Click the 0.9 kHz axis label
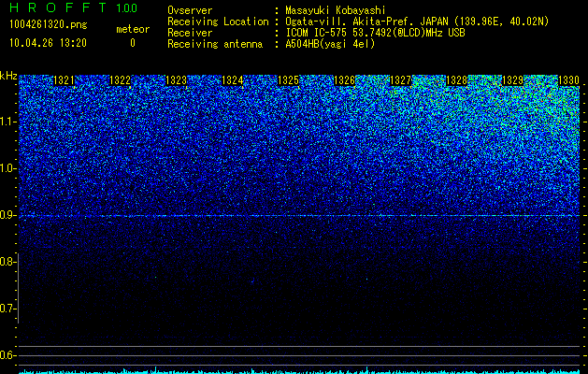Image resolution: width=588 pixels, height=374 pixels. [x=7, y=215]
